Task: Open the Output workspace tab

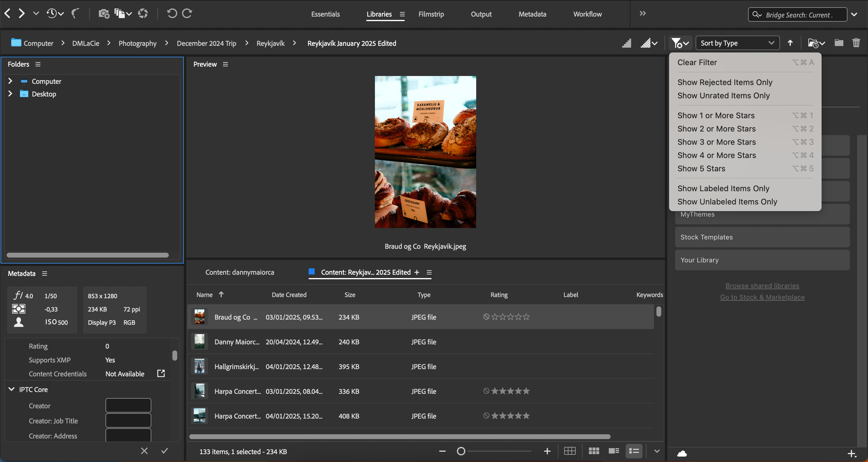Action: coord(481,14)
